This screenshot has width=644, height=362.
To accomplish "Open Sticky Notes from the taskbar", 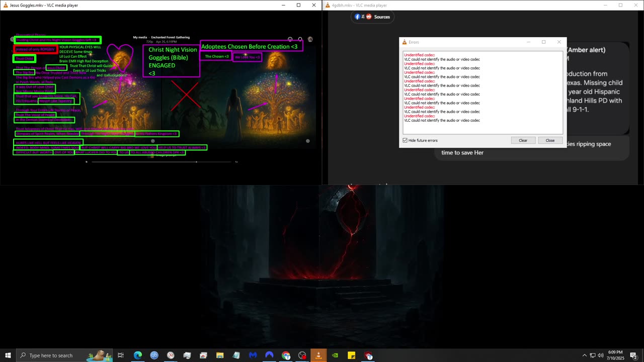I will [x=352, y=355].
